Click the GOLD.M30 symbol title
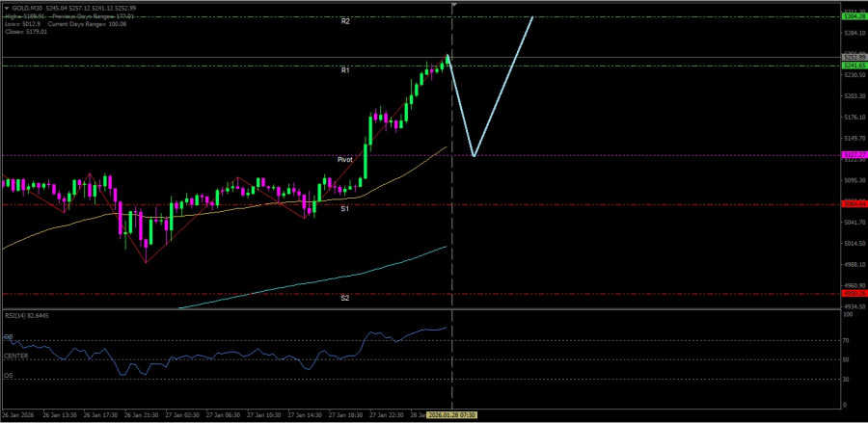This screenshot has height=423, width=868. click(x=27, y=9)
